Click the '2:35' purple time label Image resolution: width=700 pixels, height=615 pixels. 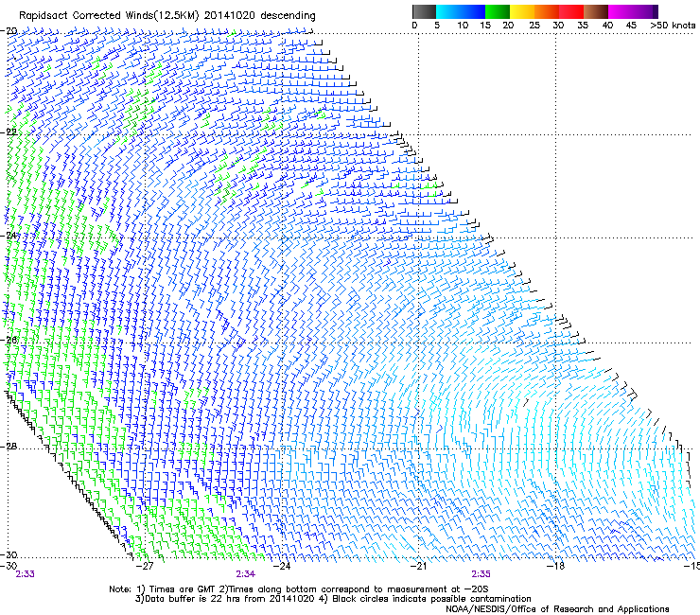tap(481, 574)
